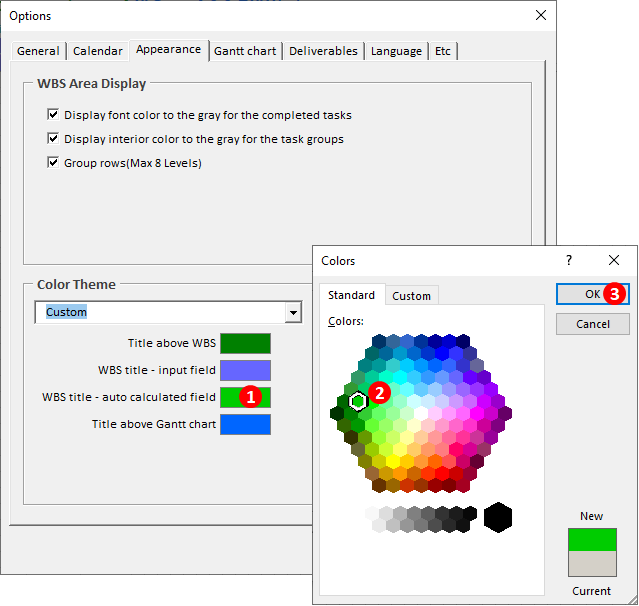Pick the WBS title input field swatch

click(245, 370)
